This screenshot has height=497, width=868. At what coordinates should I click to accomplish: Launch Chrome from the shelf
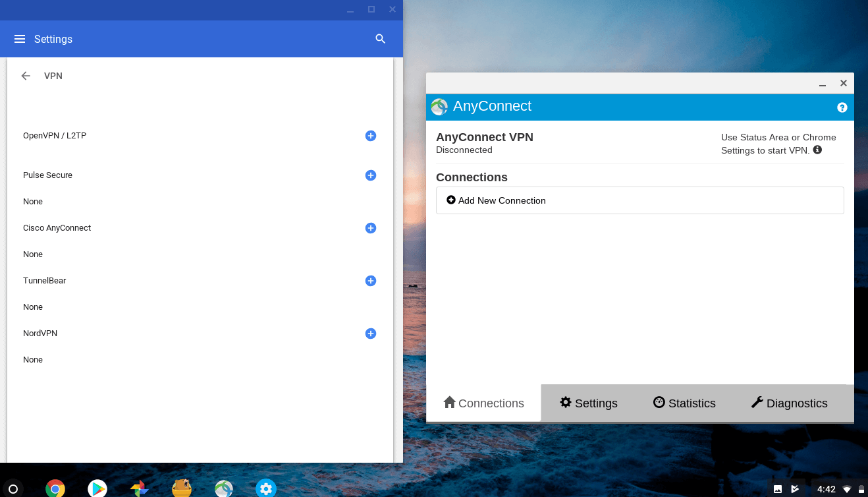(x=55, y=488)
